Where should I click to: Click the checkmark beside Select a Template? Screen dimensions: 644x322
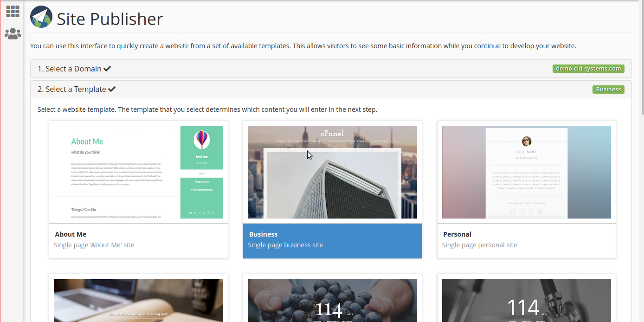point(112,89)
